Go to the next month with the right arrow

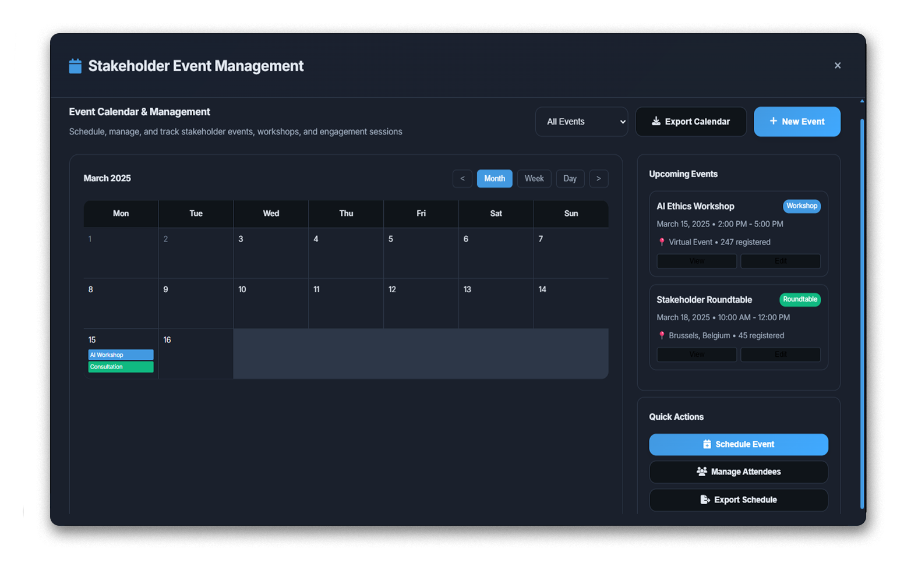(x=599, y=179)
